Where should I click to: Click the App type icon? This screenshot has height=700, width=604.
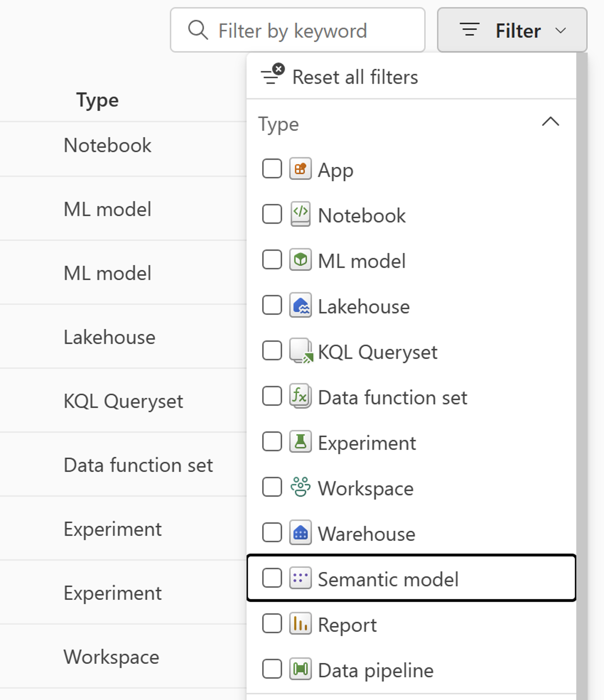[301, 169]
